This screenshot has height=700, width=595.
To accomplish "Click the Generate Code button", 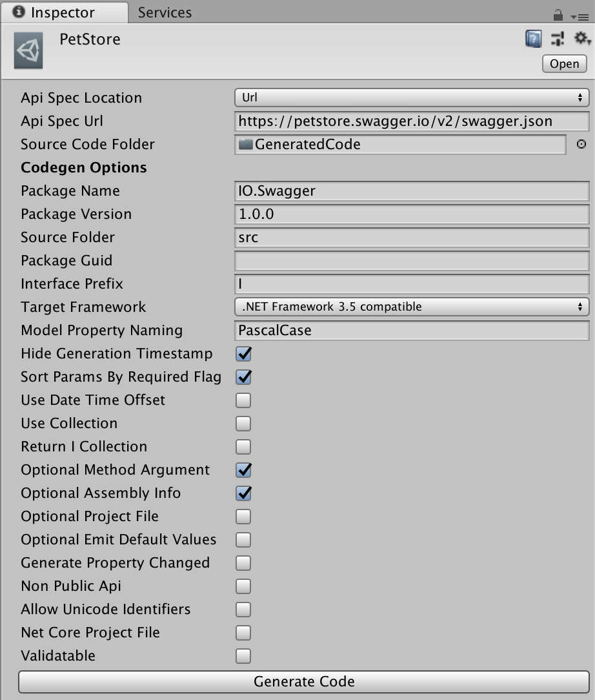I will (x=303, y=681).
